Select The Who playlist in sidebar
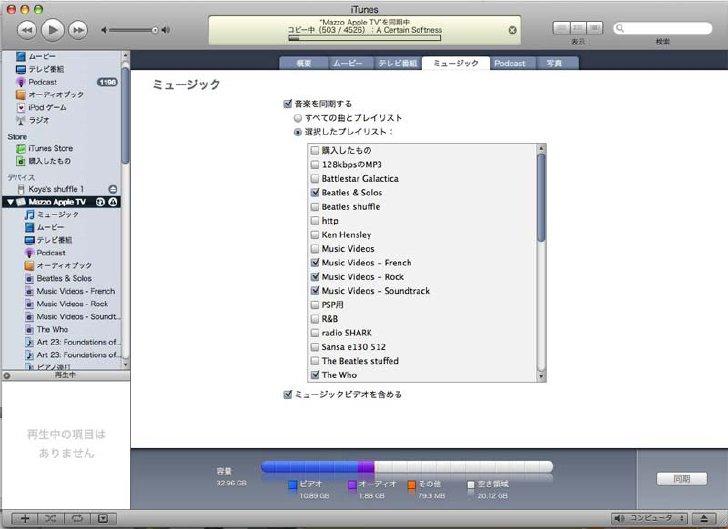The width and height of the screenshot is (728, 529). coord(46,329)
